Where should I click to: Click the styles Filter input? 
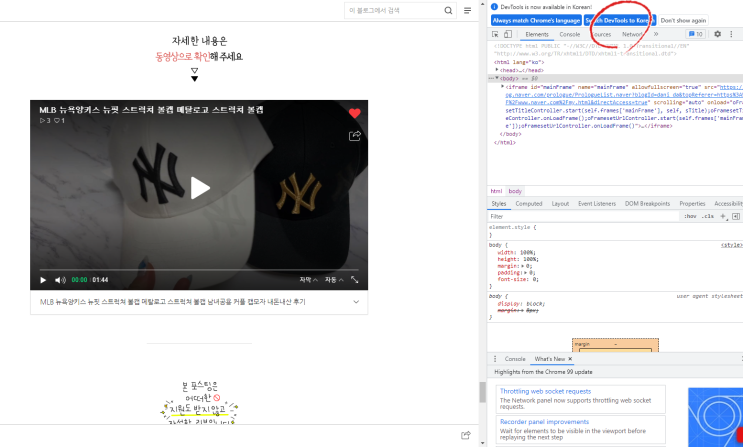coord(583,216)
